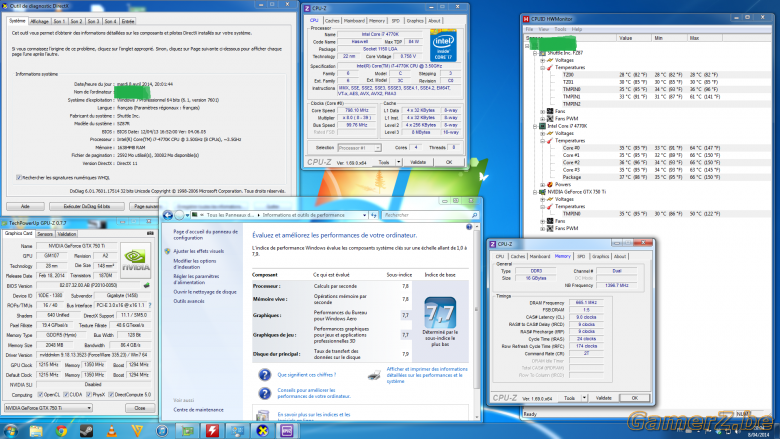Click the back arrow in the performance window
780x439 pixels.
168,215
